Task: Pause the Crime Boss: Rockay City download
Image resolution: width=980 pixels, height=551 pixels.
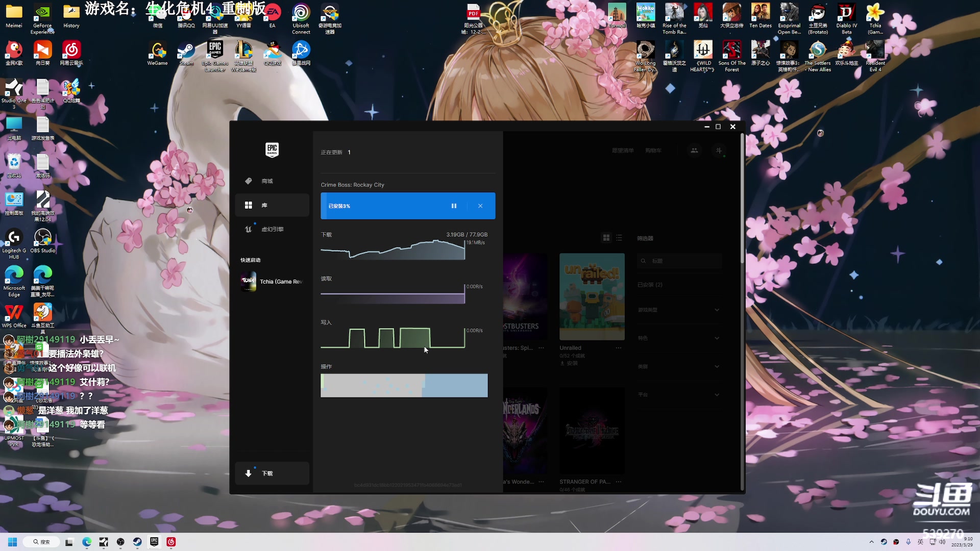Action: 454,206
